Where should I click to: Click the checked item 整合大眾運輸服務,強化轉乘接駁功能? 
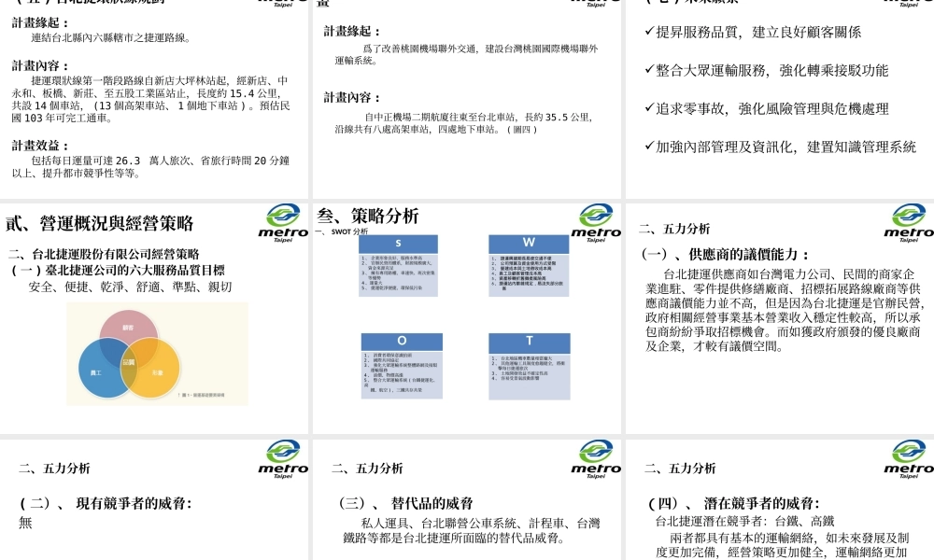click(x=767, y=70)
